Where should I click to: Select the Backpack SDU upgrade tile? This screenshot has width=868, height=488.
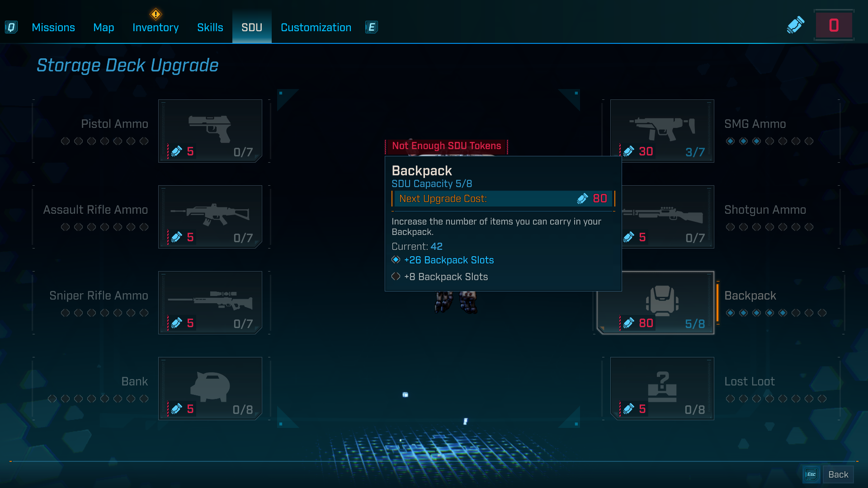coord(656,303)
